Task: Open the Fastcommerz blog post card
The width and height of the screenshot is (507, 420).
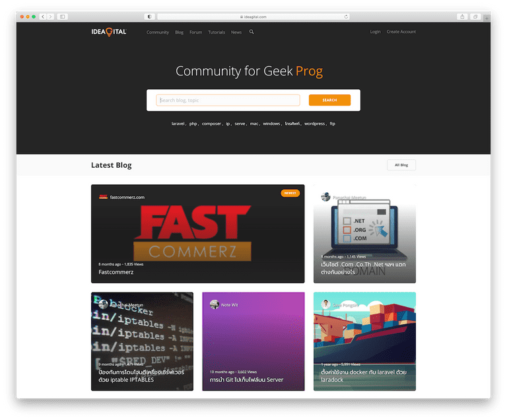Action: [198, 234]
